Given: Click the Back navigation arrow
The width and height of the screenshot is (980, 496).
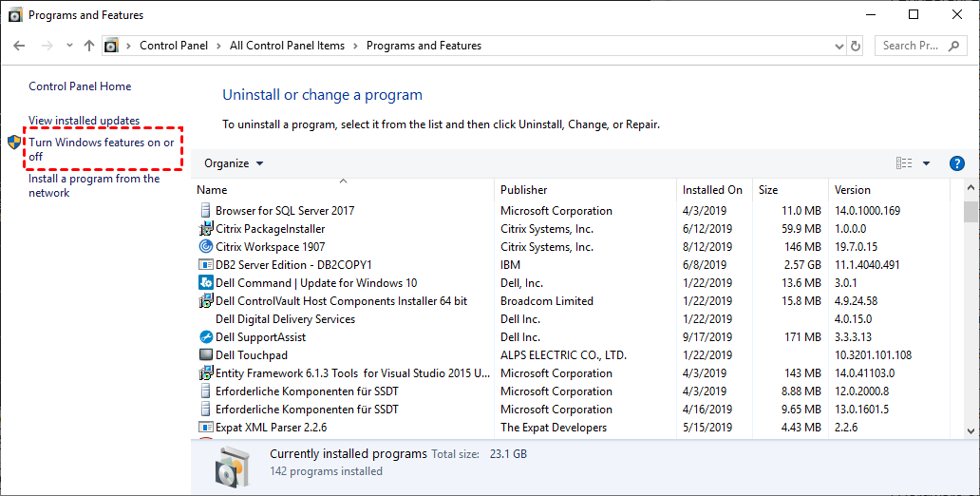Looking at the screenshot, I should coord(20,46).
